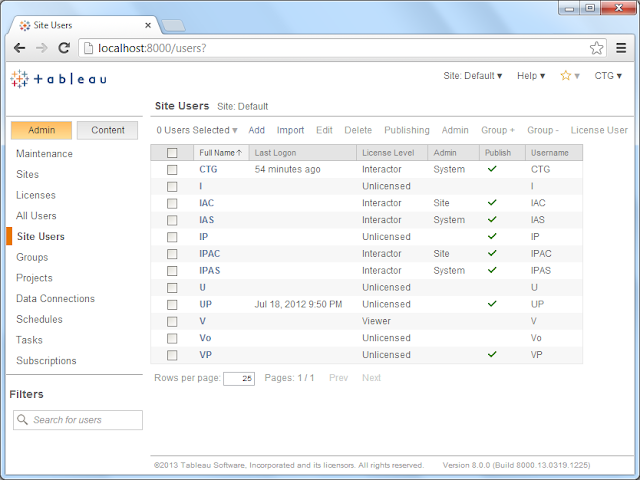Close the Site Users browser tab
The image size is (640, 480).
tap(148, 25)
